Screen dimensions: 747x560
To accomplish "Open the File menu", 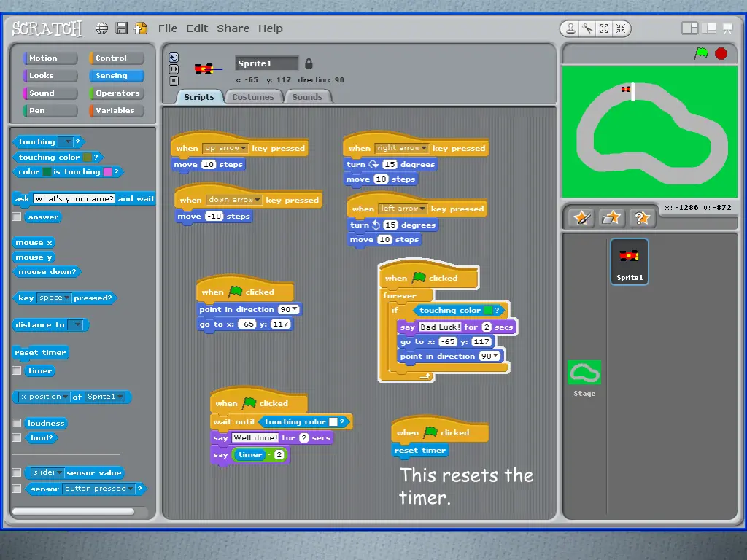I will pyautogui.click(x=168, y=28).
